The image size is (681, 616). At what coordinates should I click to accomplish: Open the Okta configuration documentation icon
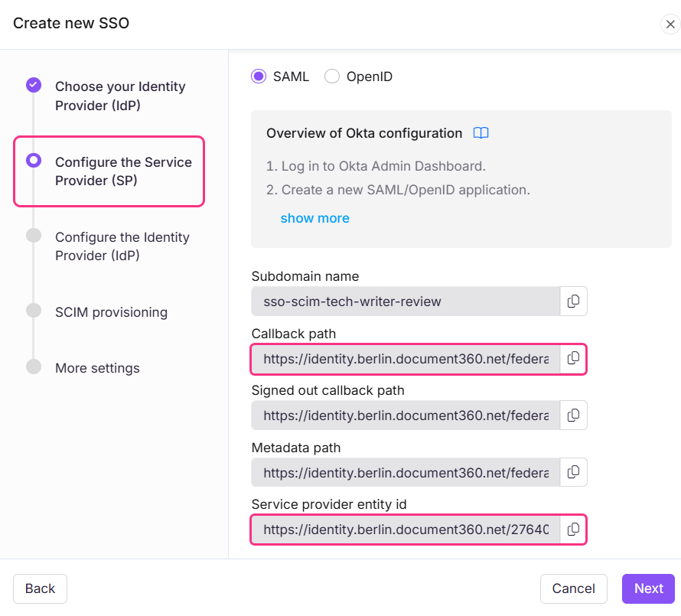[x=481, y=132]
